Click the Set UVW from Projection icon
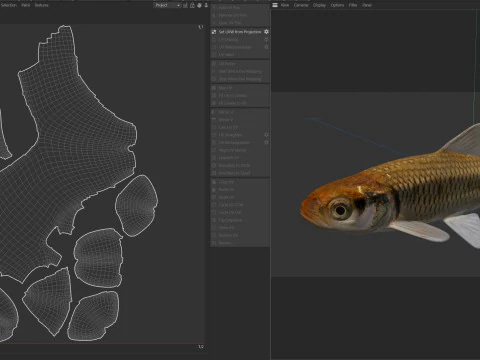Viewport: 480px width, 360px height. click(x=214, y=32)
